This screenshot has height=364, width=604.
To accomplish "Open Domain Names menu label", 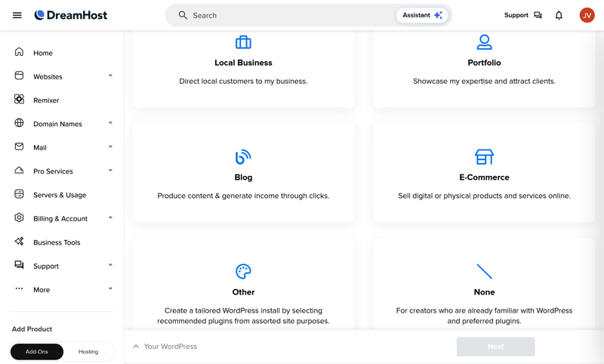I will point(58,124).
